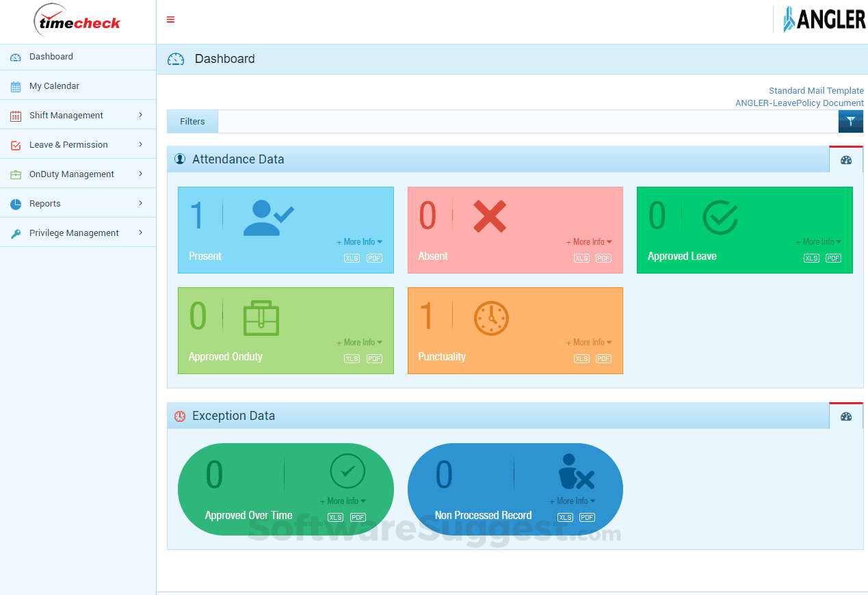This screenshot has height=595, width=868.
Task: Click the timecheck logo
Action: pos(79,21)
